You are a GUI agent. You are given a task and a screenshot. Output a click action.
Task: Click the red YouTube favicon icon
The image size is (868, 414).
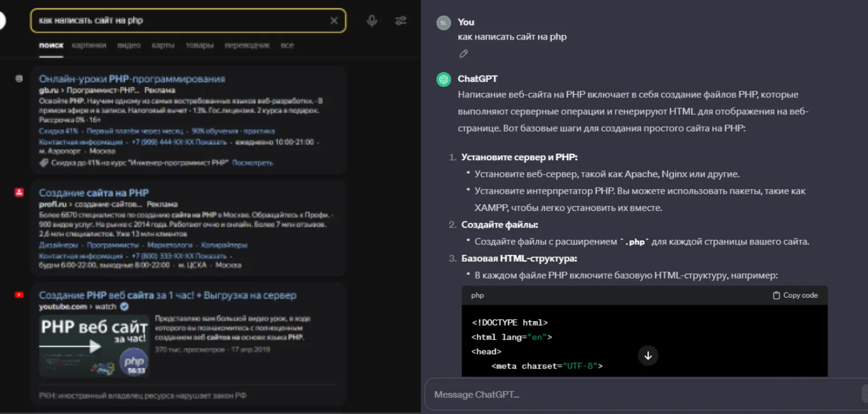(x=19, y=295)
